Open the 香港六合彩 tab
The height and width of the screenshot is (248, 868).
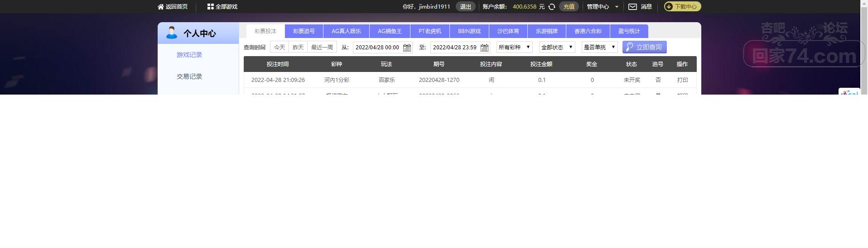(588, 31)
